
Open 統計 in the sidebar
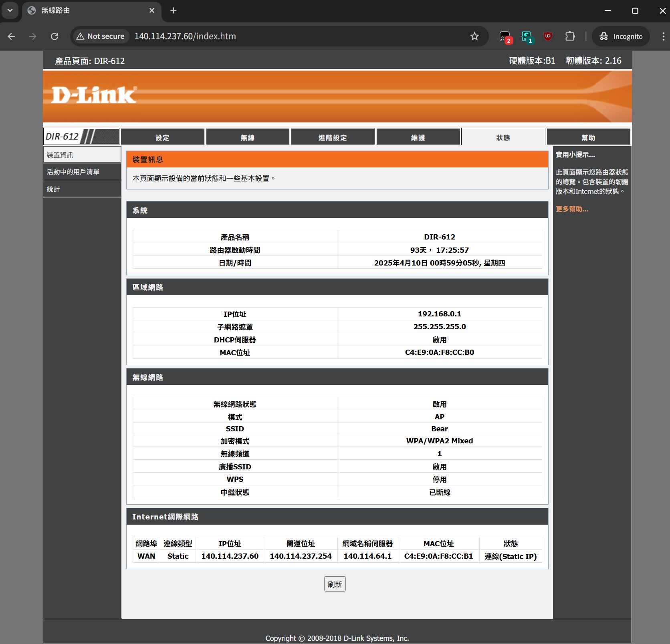click(x=82, y=189)
